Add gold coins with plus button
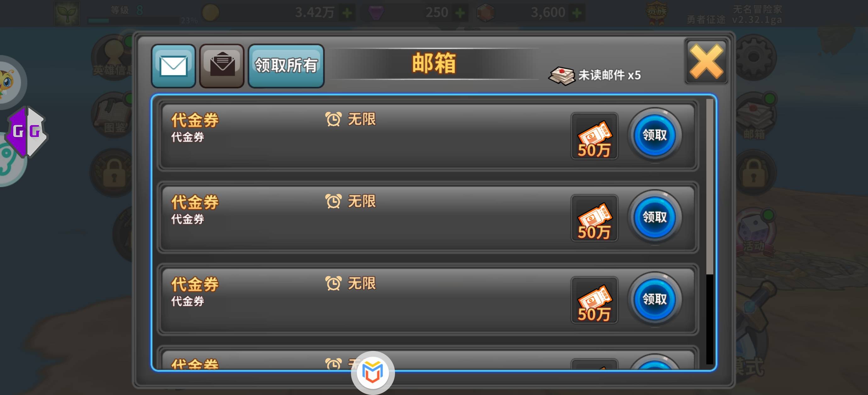 pyautogui.click(x=347, y=13)
